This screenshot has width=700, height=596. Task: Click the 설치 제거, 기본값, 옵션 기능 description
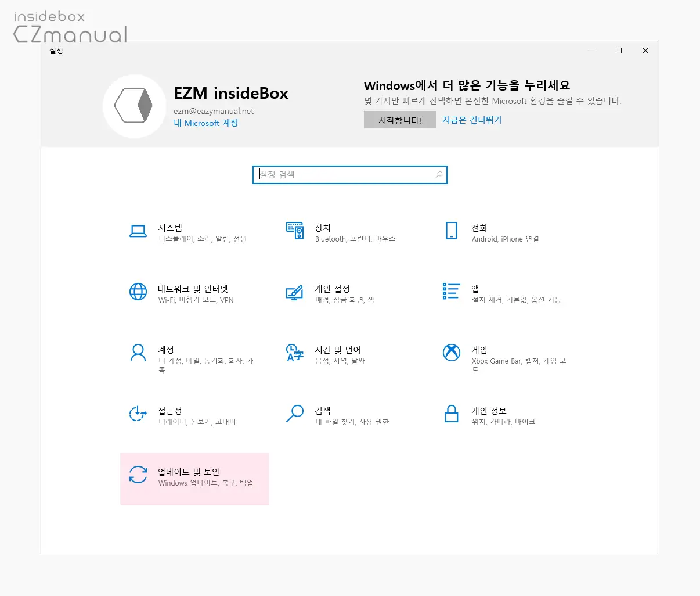(x=517, y=300)
